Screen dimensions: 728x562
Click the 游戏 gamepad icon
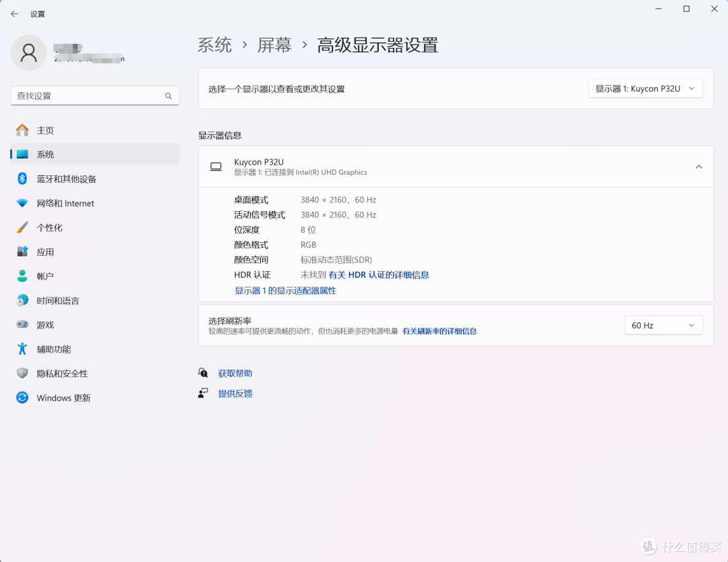tap(22, 325)
